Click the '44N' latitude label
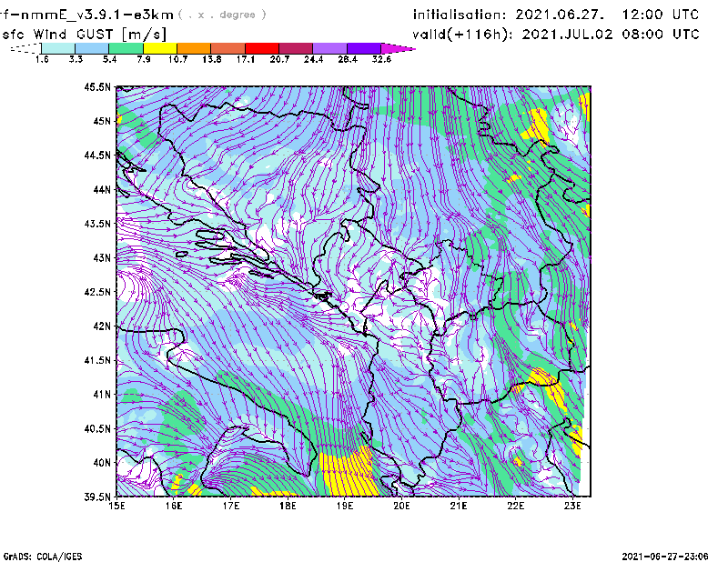Image resolution: width=728 pixels, height=562 pixels. coord(102,189)
